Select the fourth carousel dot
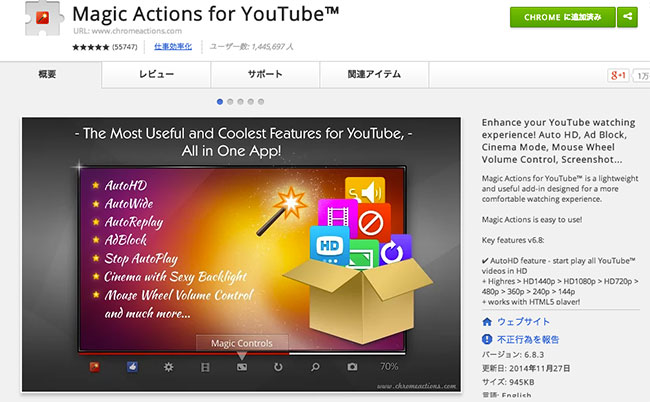650x402 pixels. [x=251, y=102]
